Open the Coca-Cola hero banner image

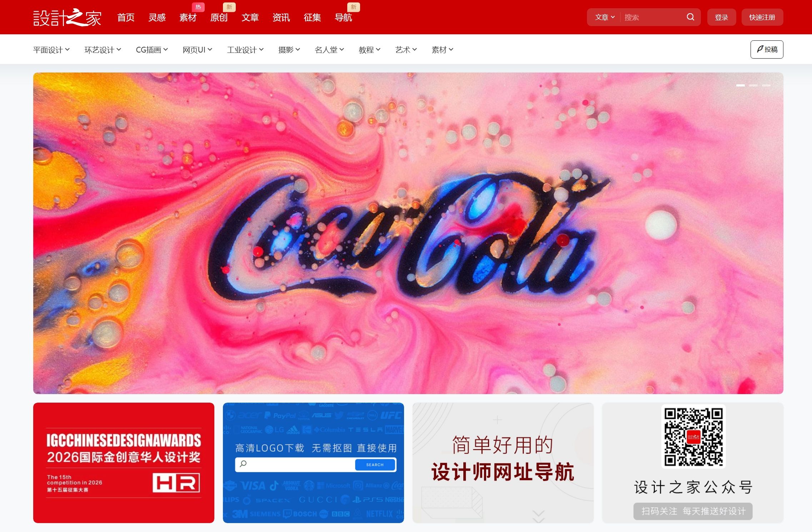click(x=408, y=233)
